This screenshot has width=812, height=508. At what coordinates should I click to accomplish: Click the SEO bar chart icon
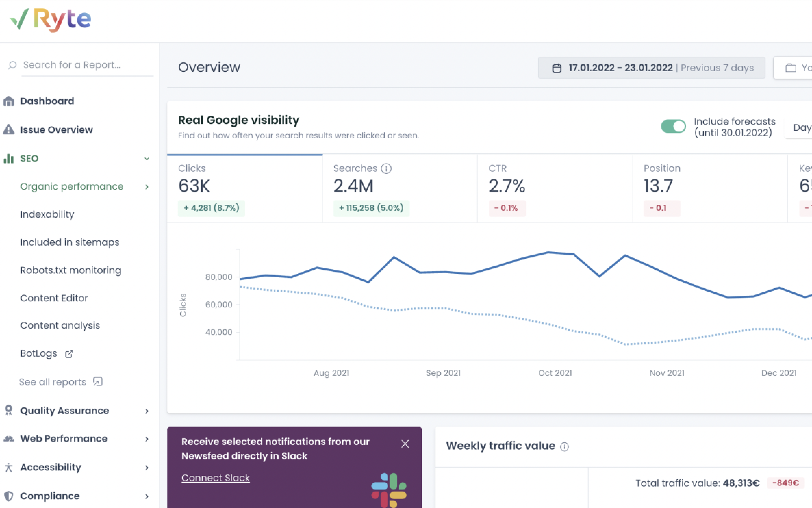click(x=9, y=158)
